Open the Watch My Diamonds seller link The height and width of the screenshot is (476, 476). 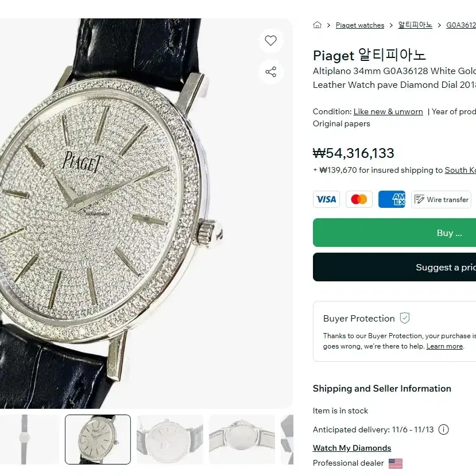click(x=352, y=448)
